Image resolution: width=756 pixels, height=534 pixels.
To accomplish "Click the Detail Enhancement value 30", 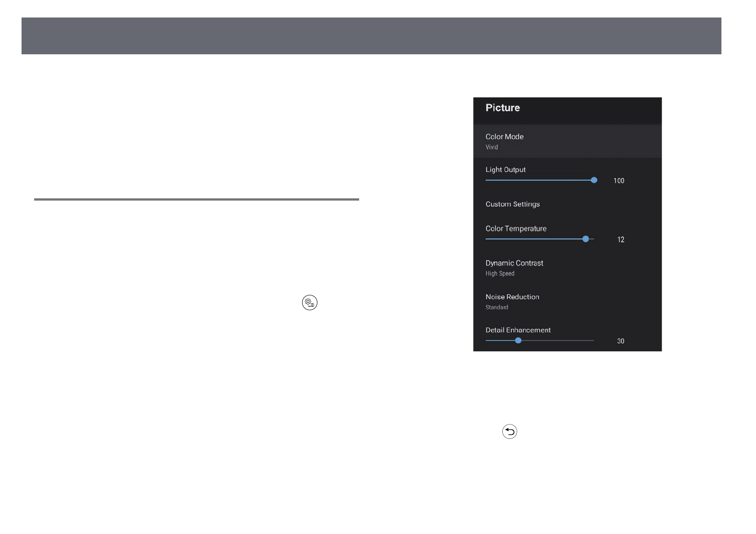I will (620, 341).
